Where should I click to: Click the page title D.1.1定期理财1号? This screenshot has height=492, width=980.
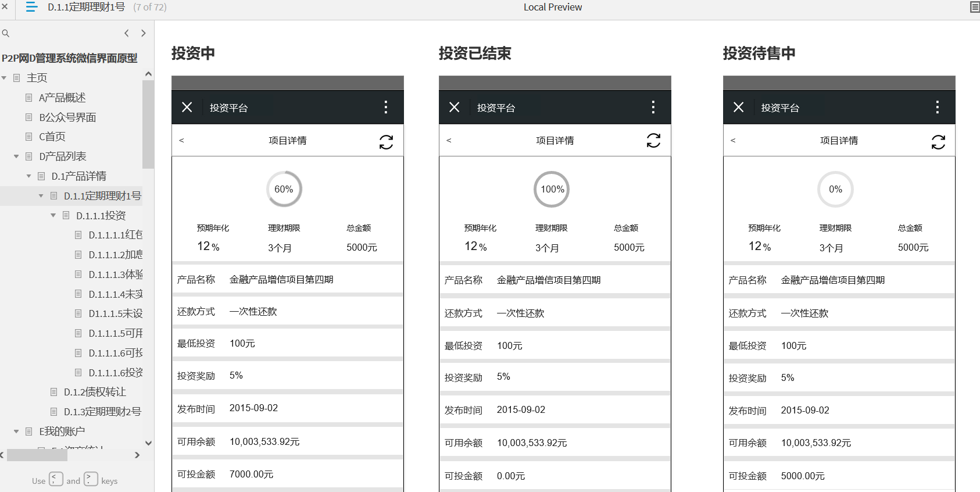(86, 7)
